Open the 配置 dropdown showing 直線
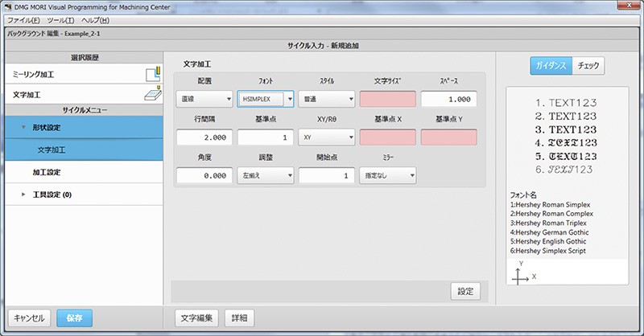This screenshot has height=336, width=644. pyautogui.click(x=204, y=99)
